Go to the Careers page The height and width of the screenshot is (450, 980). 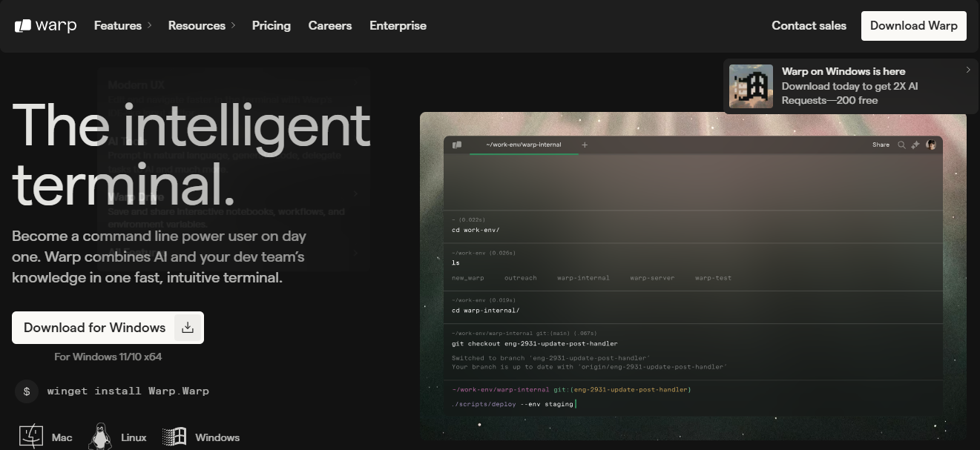330,25
